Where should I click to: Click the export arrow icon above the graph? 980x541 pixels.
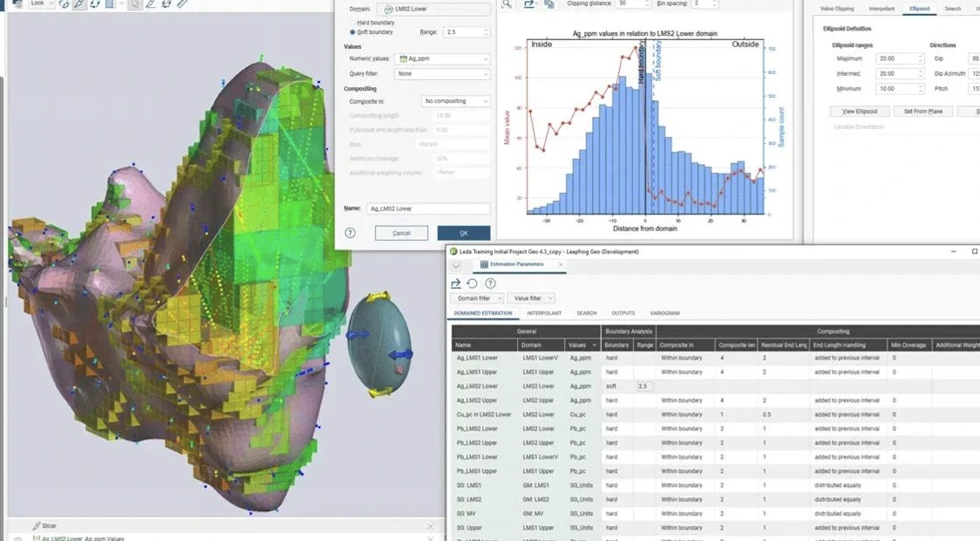[529, 3]
